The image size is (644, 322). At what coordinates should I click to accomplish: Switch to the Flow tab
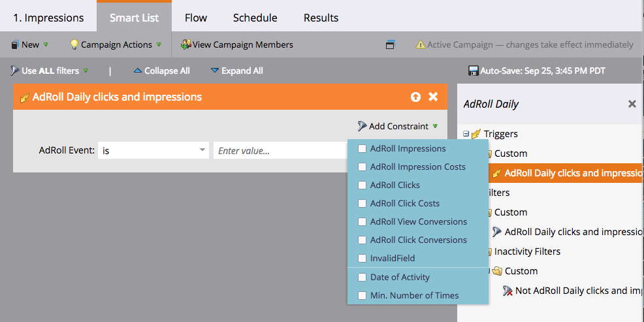coord(196,18)
